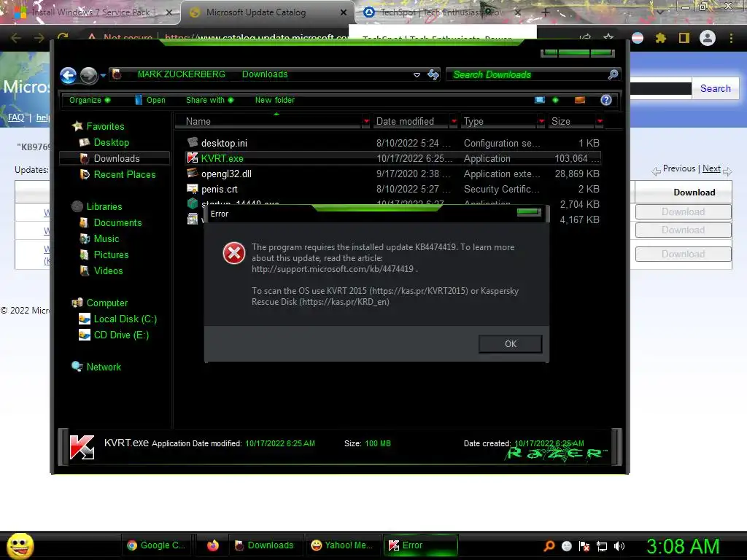Open the Chrome profile avatar

(708, 38)
